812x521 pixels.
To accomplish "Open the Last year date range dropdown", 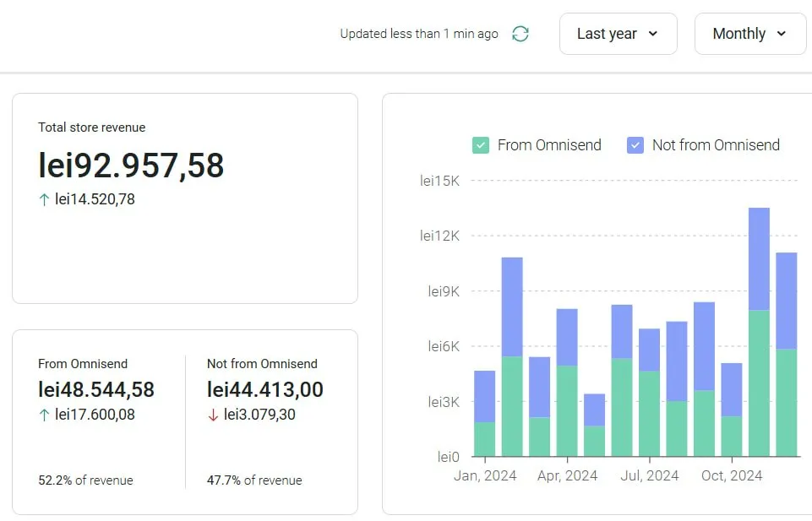I will tap(618, 34).
